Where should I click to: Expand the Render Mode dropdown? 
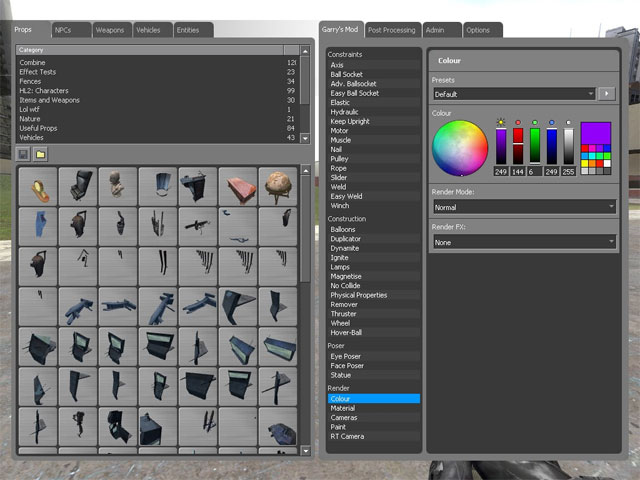[524, 207]
